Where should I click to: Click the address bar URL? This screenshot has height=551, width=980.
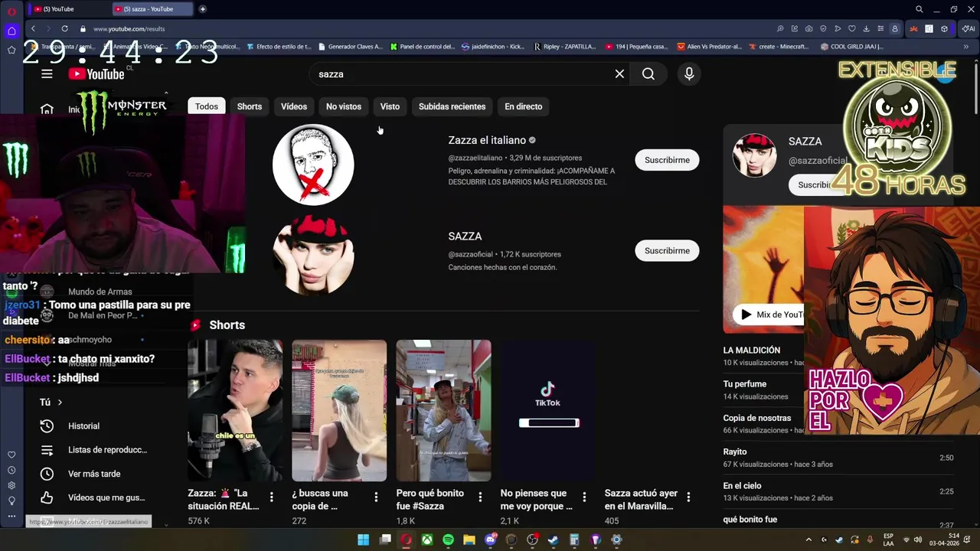pos(129,29)
